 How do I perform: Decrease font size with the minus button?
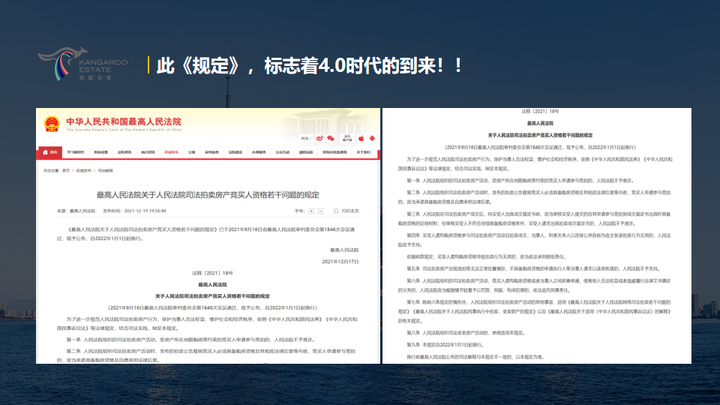point(321,211)
